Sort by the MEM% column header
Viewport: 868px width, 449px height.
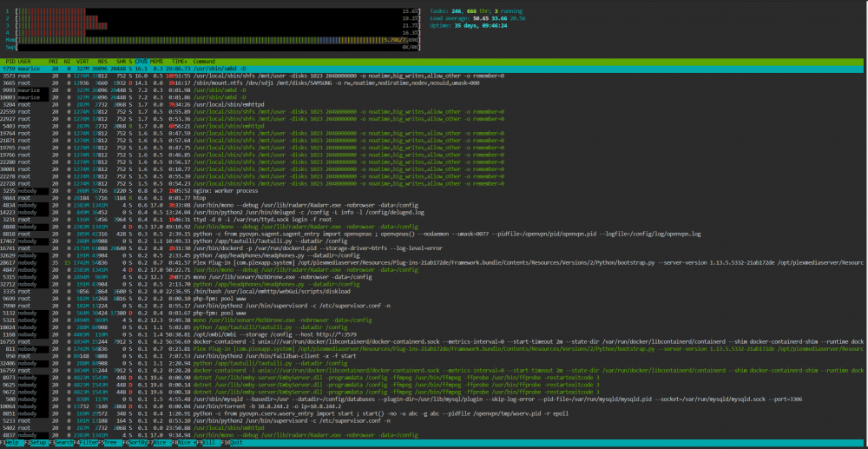tap(156, 61)
